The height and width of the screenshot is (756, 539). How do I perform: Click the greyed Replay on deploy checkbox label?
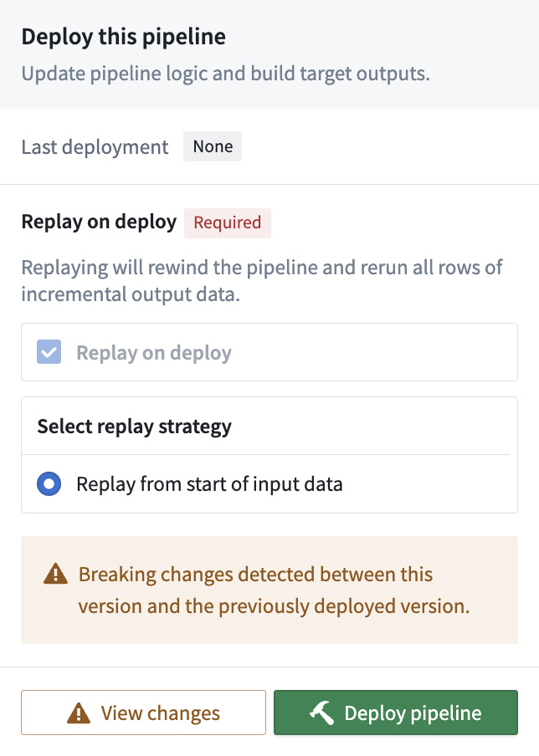pos(154,353)
